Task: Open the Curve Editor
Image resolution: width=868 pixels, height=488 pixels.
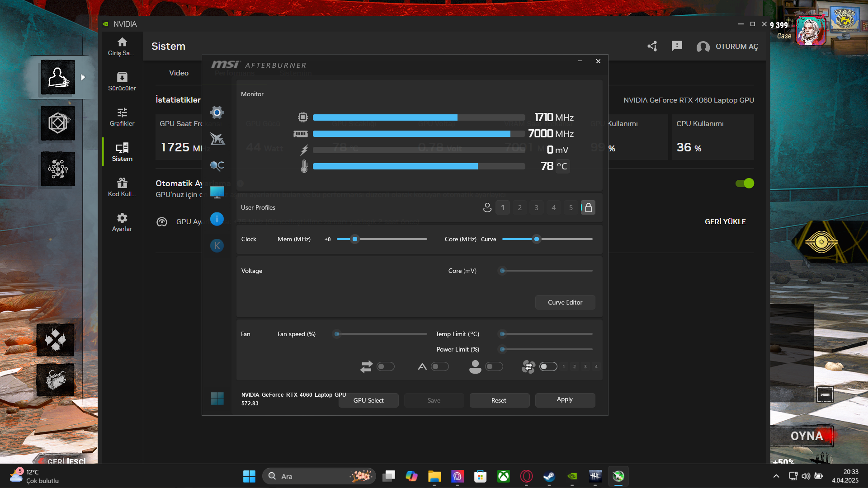Action: 565,302
